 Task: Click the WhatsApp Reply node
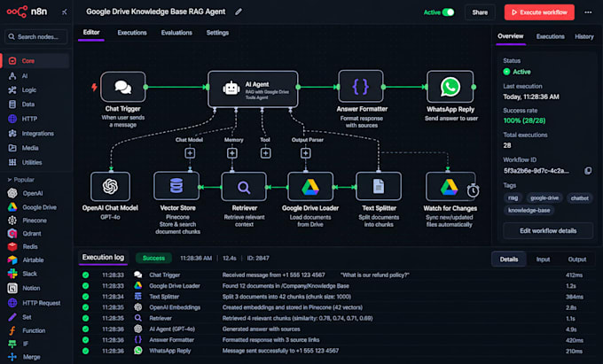tap(450, 87)
